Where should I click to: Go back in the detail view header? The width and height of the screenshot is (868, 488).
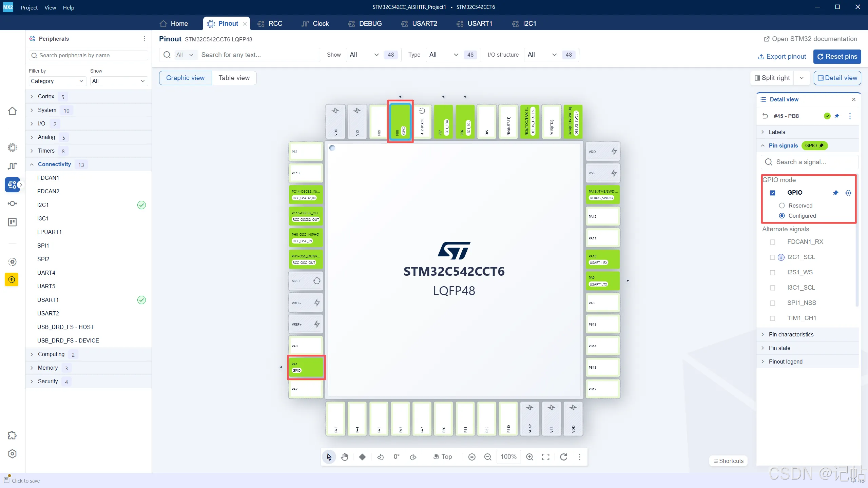click(765, 116)
